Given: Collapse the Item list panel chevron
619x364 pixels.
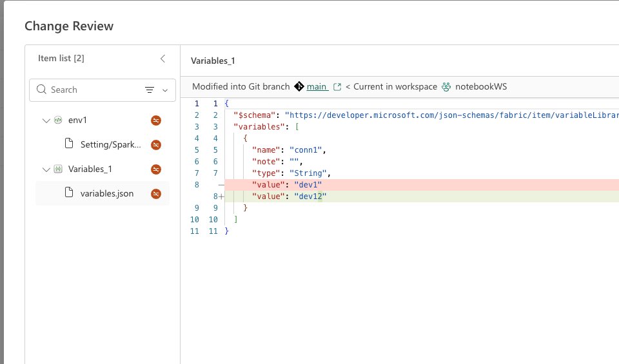Looking at the screenshot, I should coord(162,59).
